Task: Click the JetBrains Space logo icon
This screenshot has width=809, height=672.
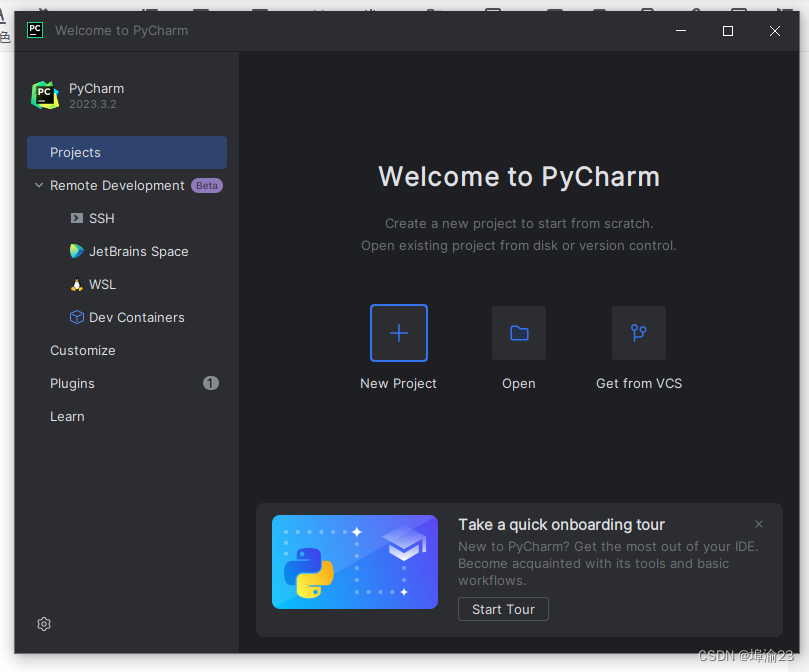Action: click(76, 251)
